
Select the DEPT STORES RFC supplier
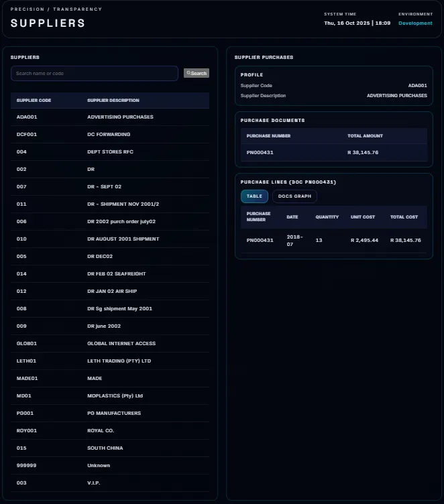110,151
